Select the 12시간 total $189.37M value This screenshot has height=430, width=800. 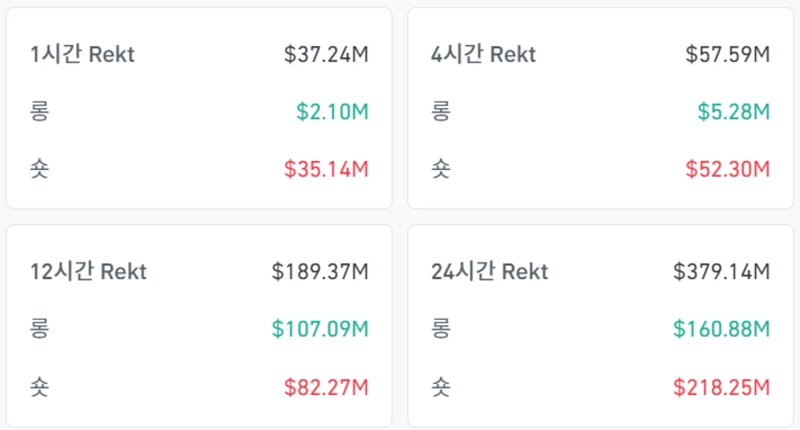320,271
